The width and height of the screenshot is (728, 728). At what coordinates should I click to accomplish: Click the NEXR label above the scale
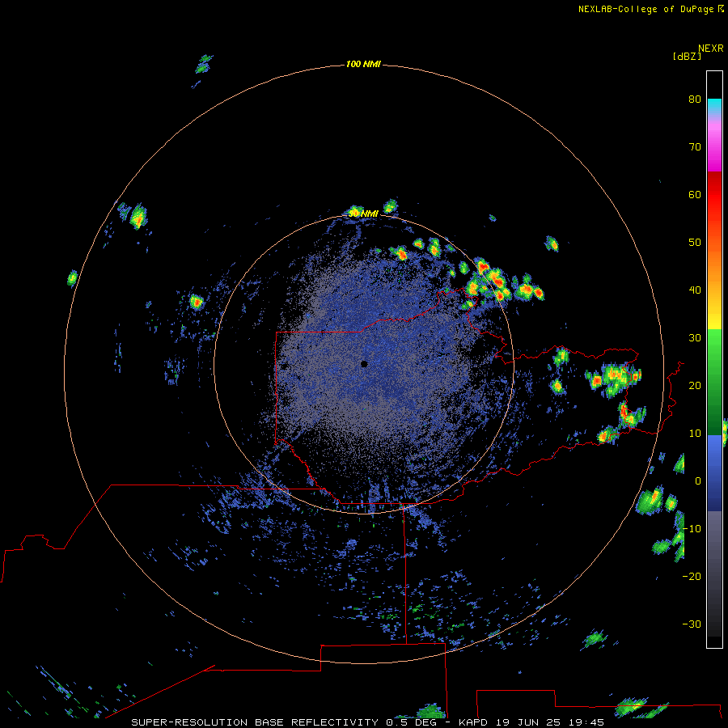(711, 49)
